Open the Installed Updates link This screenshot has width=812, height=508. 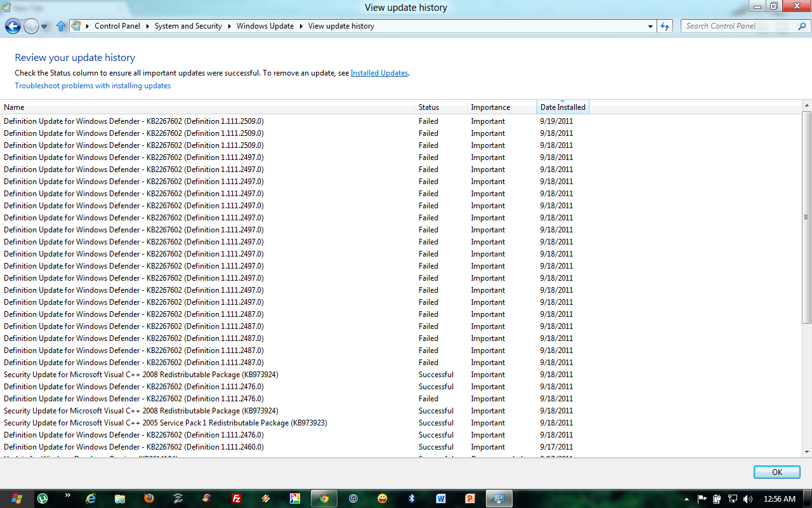pos(379,72)
